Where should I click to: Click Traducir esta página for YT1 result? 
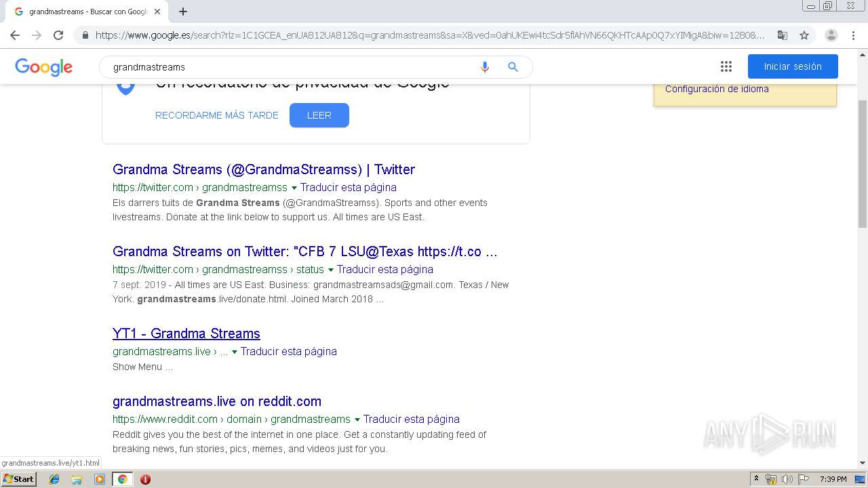[289, 351]
